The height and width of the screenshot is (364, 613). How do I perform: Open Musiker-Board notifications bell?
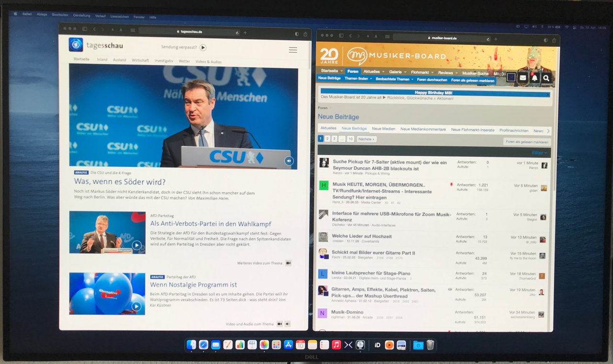pos(534,78)
